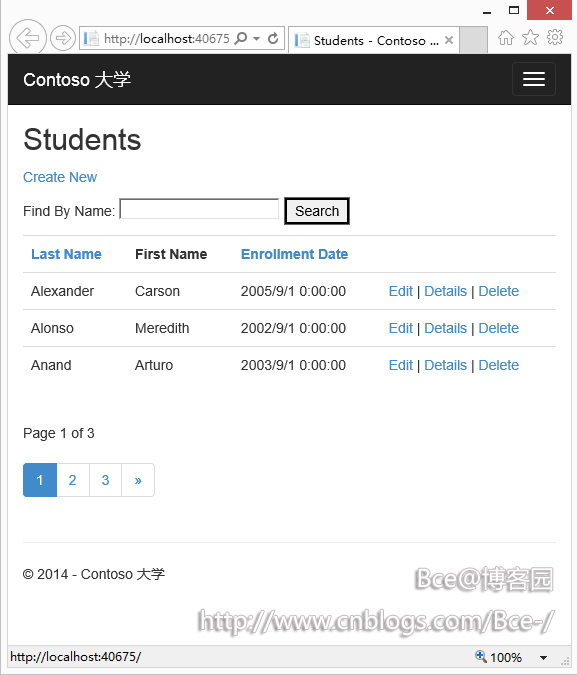Click the zoom magnifier icon in status bar
This screenshot has height=675, width=577.
pyautogui.click(x=481, y=656)
